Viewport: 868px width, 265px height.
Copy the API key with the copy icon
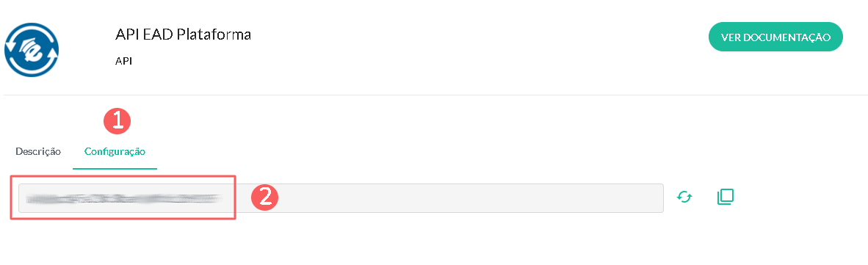[x=726, y=197]
